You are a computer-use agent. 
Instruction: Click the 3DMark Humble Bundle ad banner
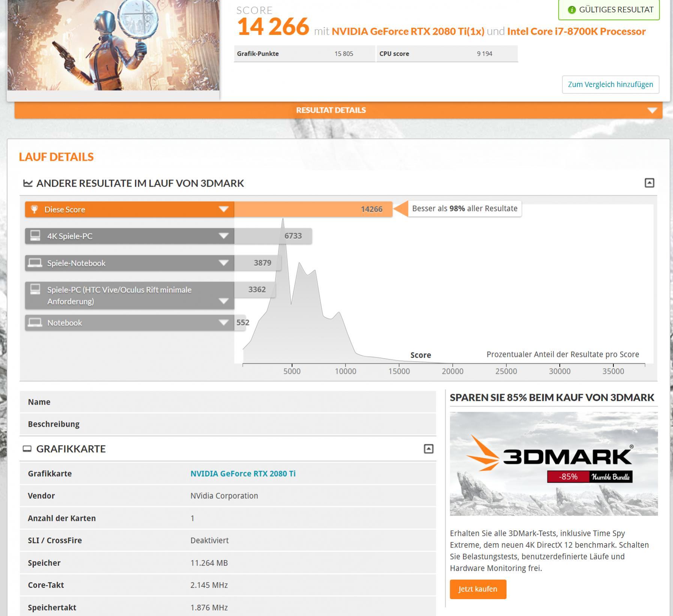pos(554,464)
